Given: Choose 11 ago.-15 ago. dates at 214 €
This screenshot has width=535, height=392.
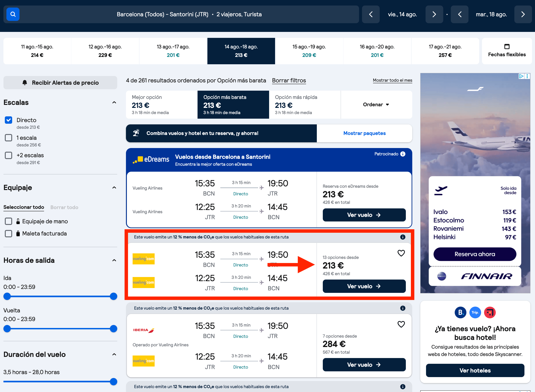Looking at the screenshot, I should pyautogui.click(x=37, y=51).
